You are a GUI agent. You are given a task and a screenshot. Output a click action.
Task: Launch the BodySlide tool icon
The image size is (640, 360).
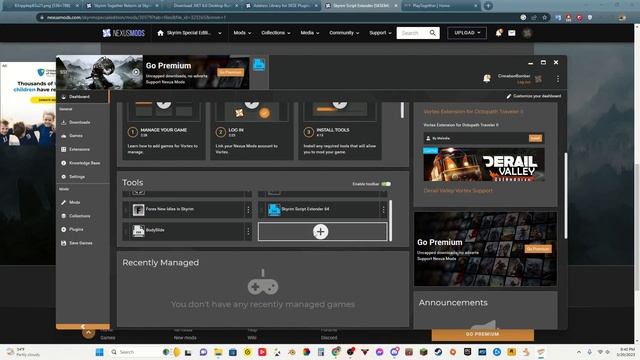point(138,231)
